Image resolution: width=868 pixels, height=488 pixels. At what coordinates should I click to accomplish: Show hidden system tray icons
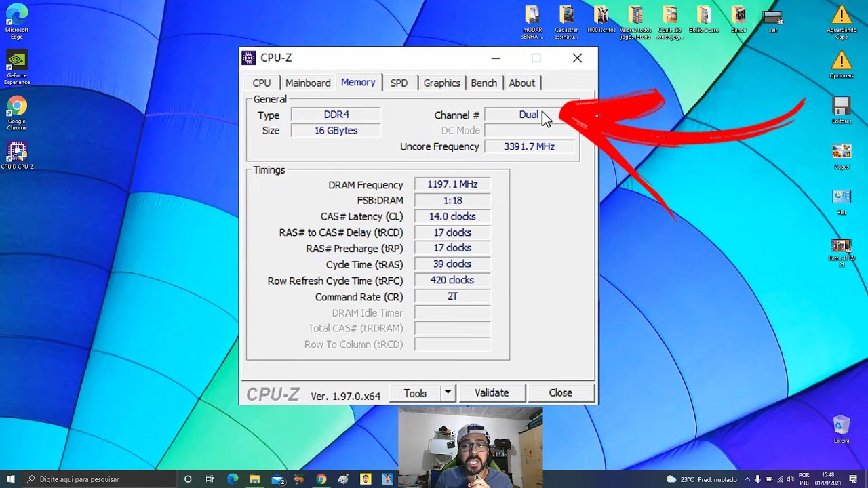(747, 479)
